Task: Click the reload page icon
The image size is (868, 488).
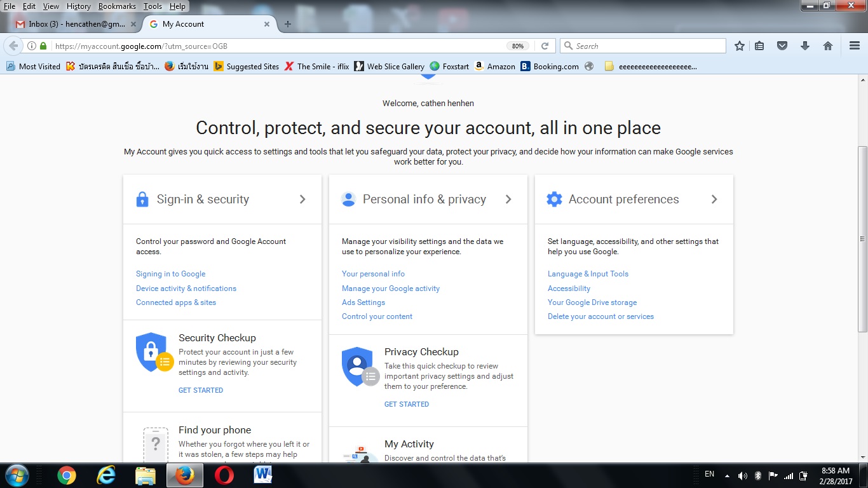Action: pyautogui.click(x=545, y=46)
